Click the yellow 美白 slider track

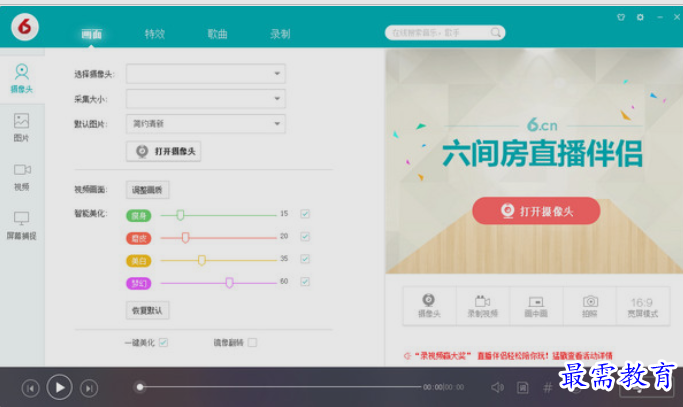click(x=219, y=260)
